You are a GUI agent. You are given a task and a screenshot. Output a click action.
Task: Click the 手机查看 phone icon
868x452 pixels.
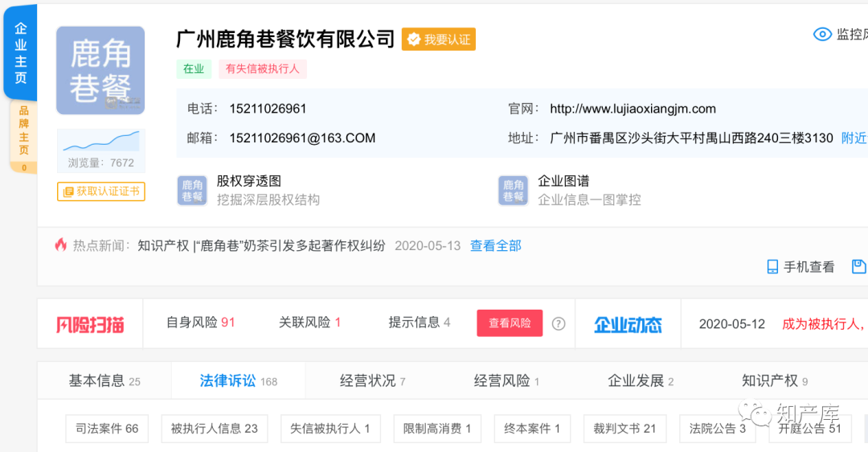click(x=772, y=267)
